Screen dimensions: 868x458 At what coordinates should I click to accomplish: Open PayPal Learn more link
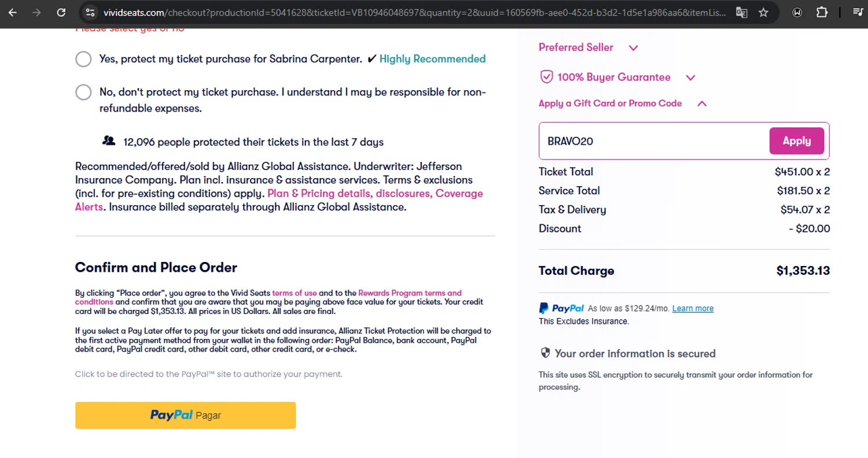[x=693, y=309]
